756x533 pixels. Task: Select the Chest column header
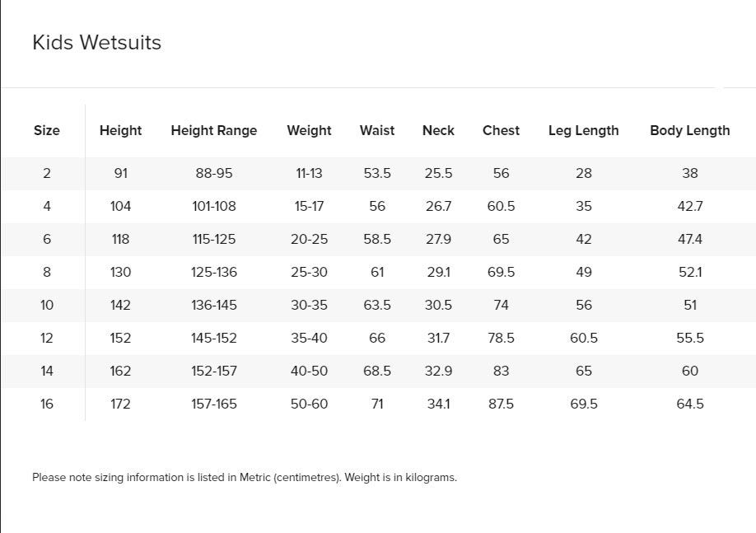(x=501, y=130)
